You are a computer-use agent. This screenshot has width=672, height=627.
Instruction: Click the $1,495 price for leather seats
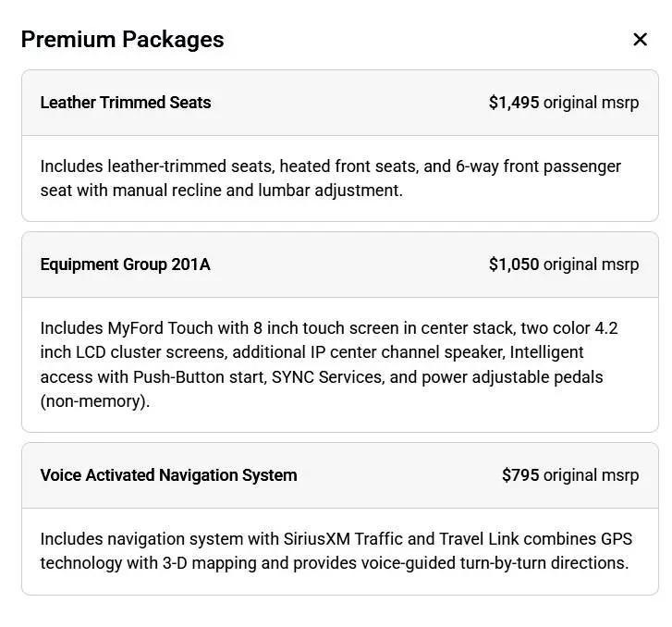point(514,103)
